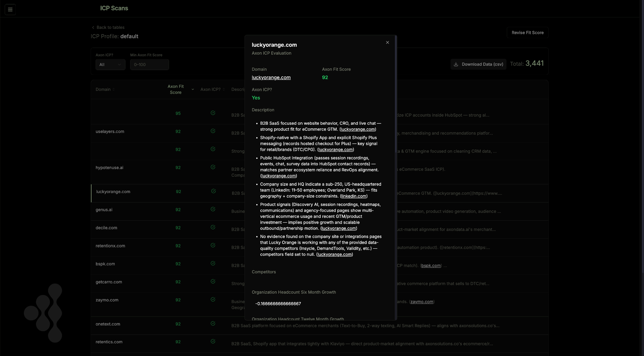Image resolution: width=644 pixels, height=356 pixels.
Task: Click the headcount growth value -0.1666666666666667
Action: tap(278, 304)
